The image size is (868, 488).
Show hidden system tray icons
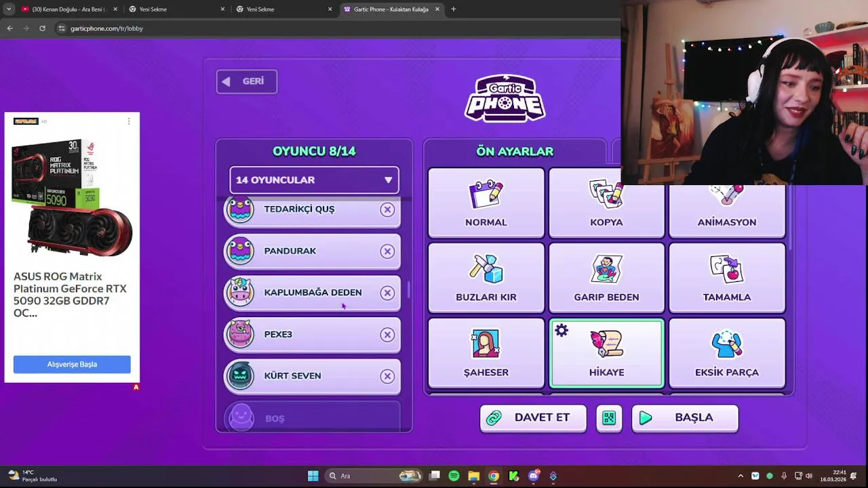(x=741, y=476)
